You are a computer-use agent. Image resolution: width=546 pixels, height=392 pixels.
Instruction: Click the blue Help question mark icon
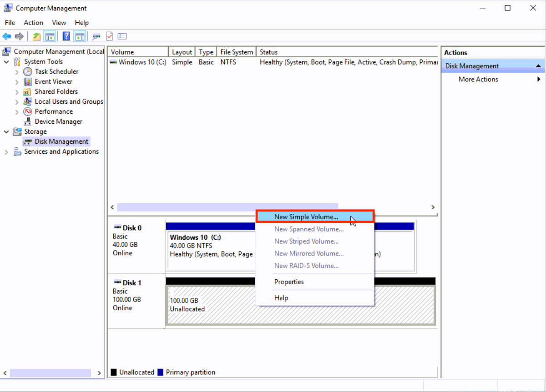click(66, 36)
